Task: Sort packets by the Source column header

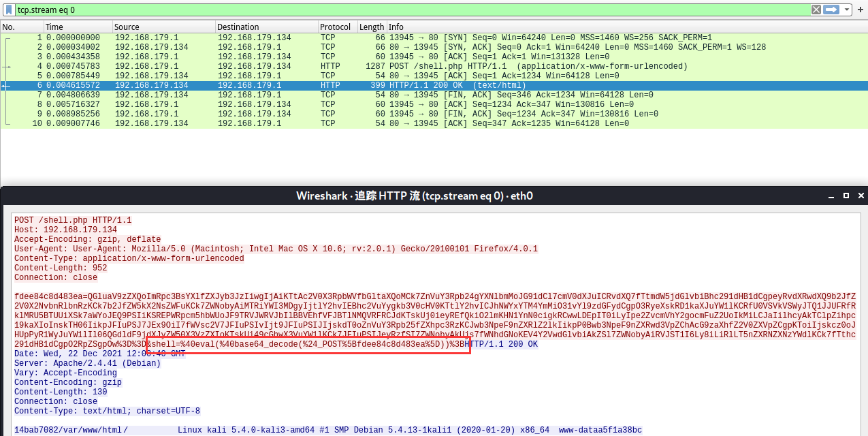Action: [x=163, y=27]
